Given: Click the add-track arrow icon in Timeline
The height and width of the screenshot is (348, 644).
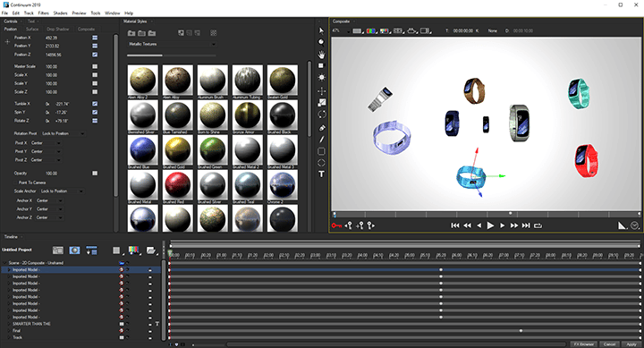Looking at the screenshot, I should 91,250.
